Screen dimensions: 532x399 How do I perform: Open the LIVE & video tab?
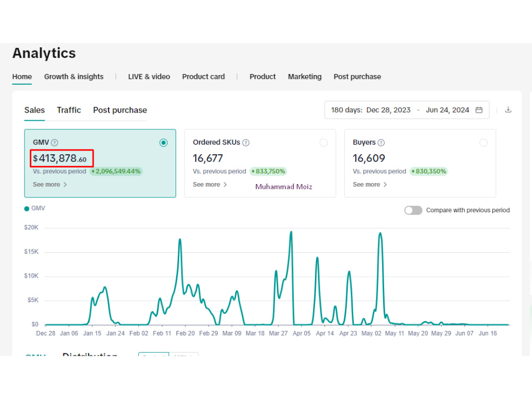[x=149, y=77]
